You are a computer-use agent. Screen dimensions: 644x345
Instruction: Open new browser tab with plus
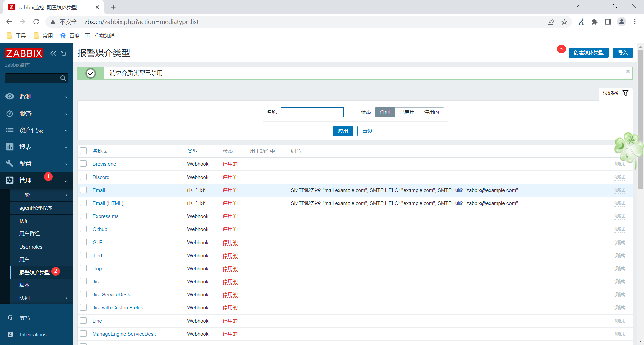coord(113,7)
